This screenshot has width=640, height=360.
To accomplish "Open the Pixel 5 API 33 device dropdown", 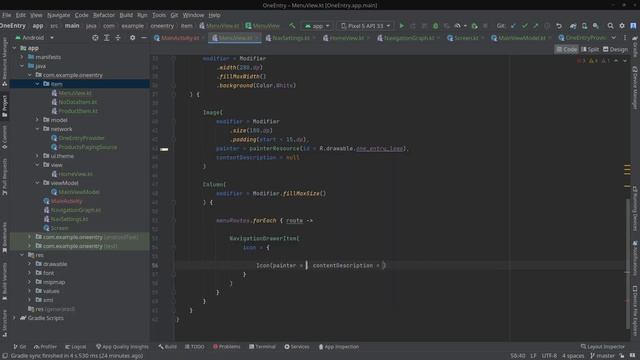I will tap(366, 26).
